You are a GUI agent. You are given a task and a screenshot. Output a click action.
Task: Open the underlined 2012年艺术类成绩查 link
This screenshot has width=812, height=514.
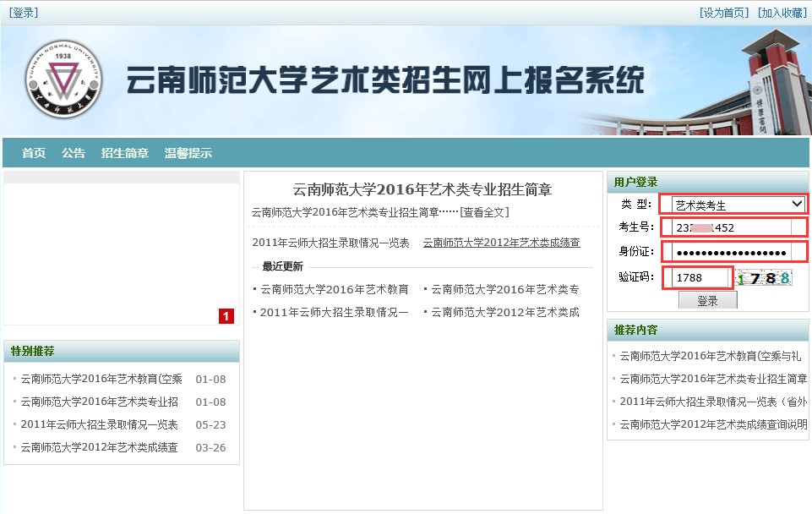[x=501, y=243]
